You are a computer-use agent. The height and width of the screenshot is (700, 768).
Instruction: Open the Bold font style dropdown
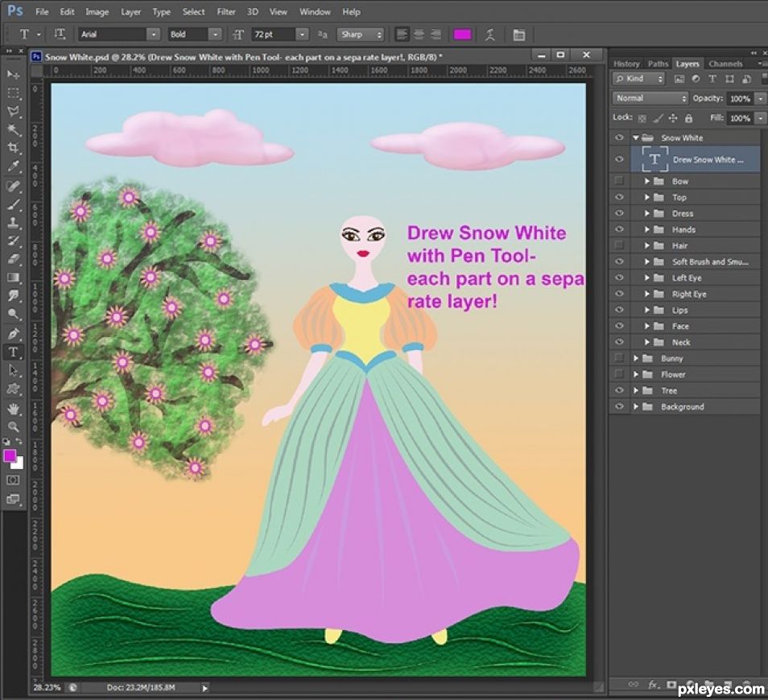click(215, 35)
